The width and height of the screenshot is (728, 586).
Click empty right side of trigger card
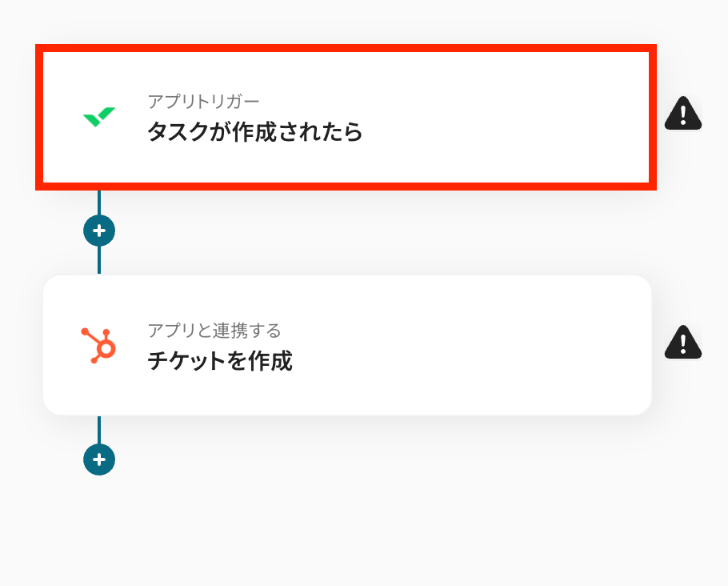coord(544,117)
